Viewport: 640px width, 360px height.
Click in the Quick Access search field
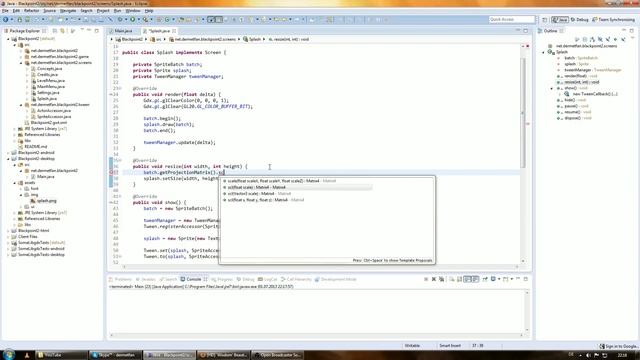click(x=511, y=19)
